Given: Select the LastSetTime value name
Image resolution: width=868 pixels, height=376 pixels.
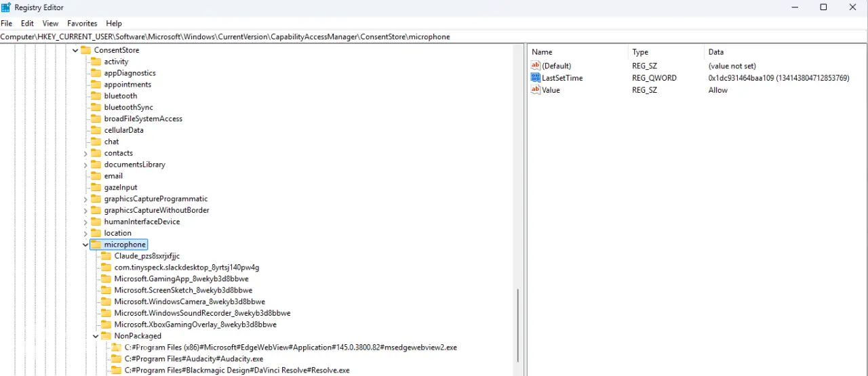Looking at the screenshot, I should click(x=562, y=78).
